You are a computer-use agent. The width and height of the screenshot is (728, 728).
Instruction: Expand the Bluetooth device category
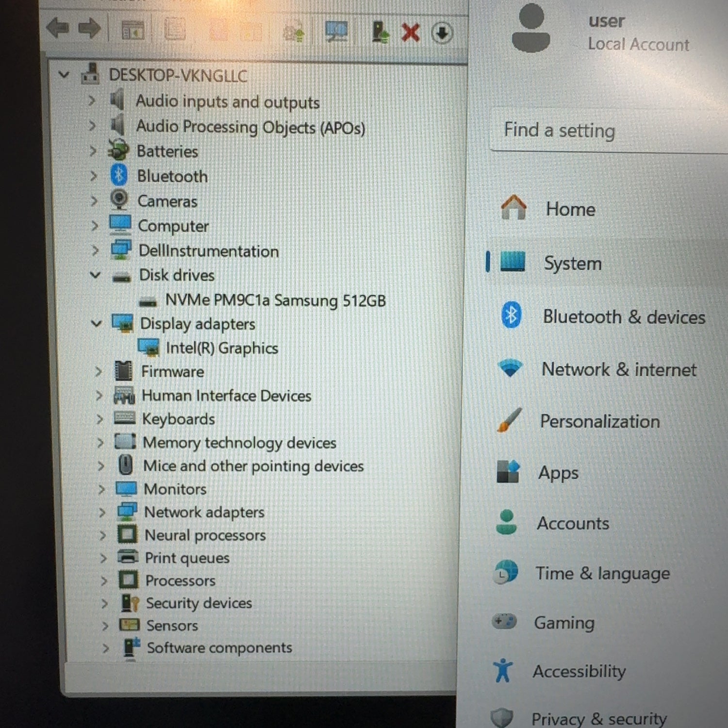(93, 176)
